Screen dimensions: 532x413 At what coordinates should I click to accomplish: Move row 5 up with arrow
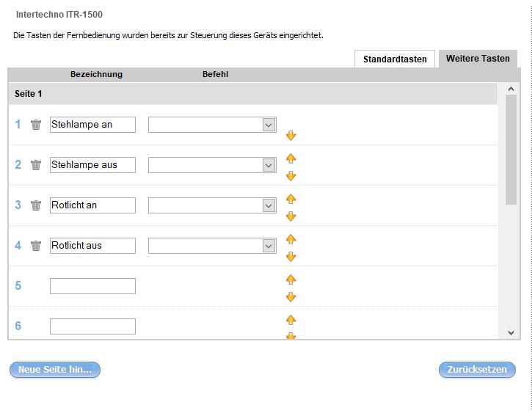(x=291, y=279)
